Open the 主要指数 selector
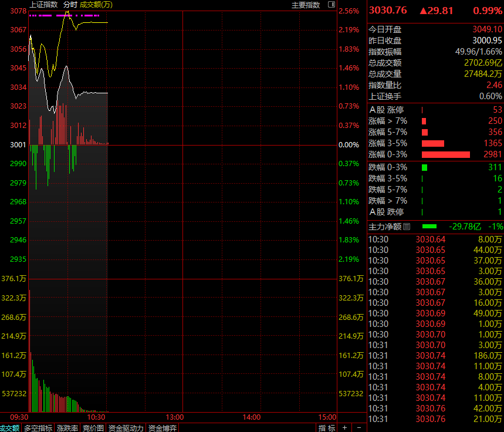This screenshot has height=432, width=504. click(306, 5)
